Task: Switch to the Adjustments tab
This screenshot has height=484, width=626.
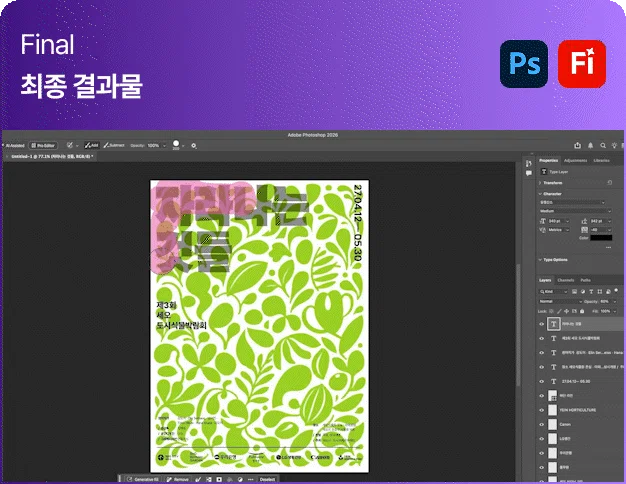Action: pyautogui.click(x=575, y=161)
